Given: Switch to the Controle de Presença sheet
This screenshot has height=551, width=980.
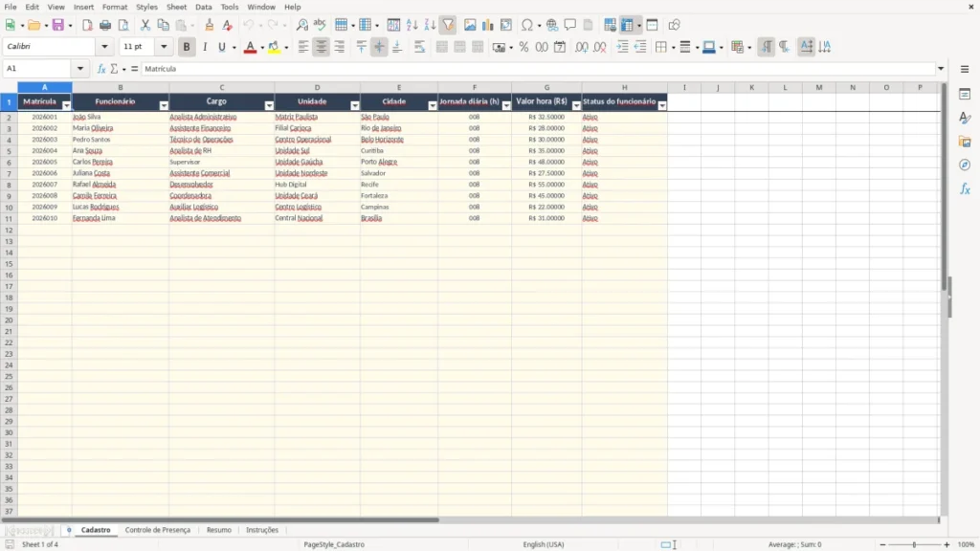Looking at the screenshot, I should tap(158, 530).
